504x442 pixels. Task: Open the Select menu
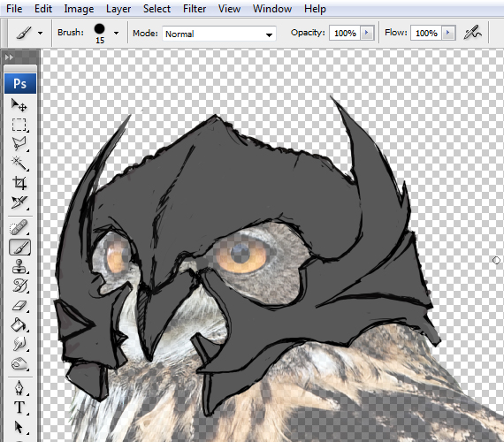(157, 9)
